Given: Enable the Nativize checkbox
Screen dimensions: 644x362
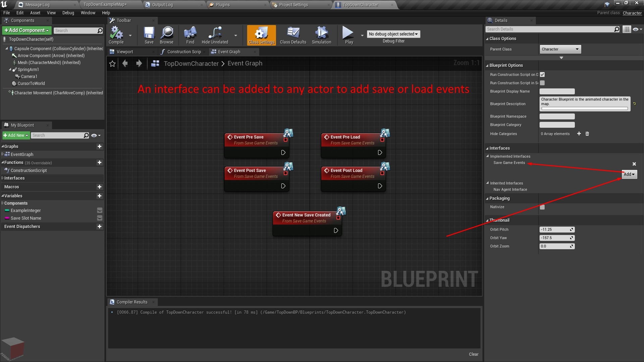Looking at the screenshot, I should tap(542, 207).
